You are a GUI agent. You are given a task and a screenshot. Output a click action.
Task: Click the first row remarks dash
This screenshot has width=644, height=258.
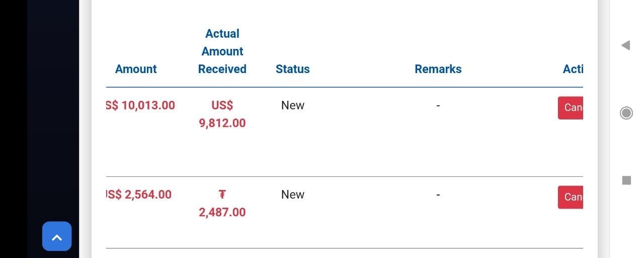coord(438,105)
